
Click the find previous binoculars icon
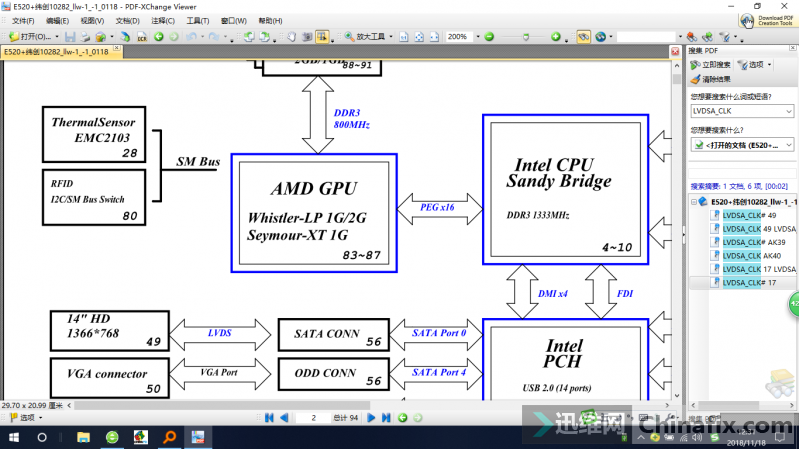(691, 37)
